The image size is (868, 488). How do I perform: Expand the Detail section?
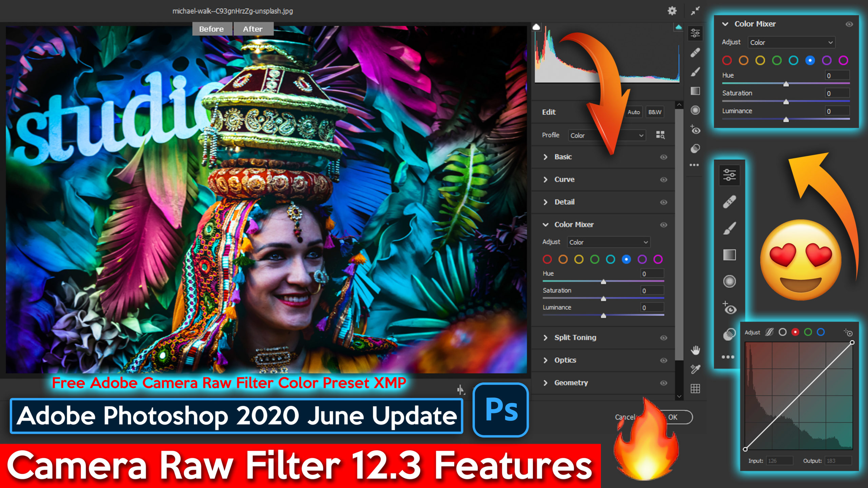(x=545, y=202)
